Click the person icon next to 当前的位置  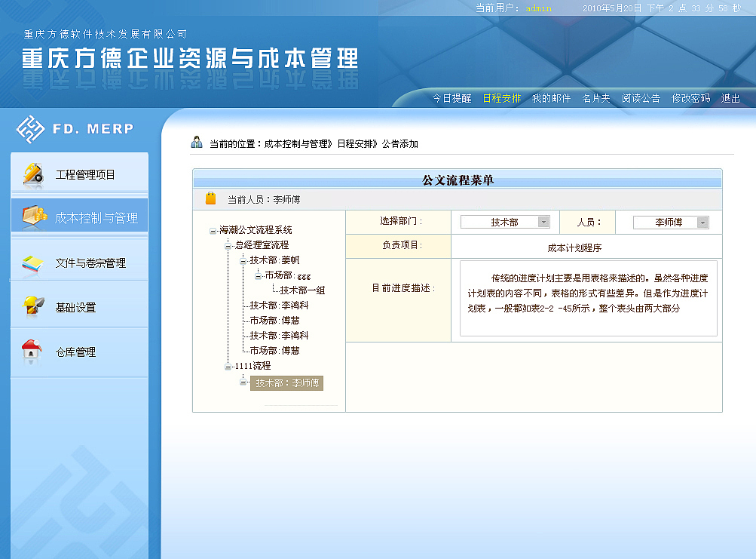pos(198,143)
